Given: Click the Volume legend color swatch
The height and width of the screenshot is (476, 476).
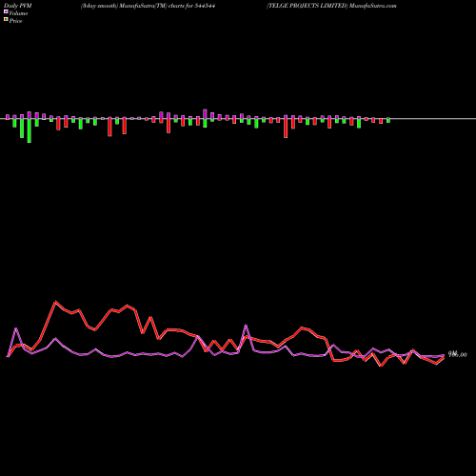Looking at the screenshot, I should 6,11.
